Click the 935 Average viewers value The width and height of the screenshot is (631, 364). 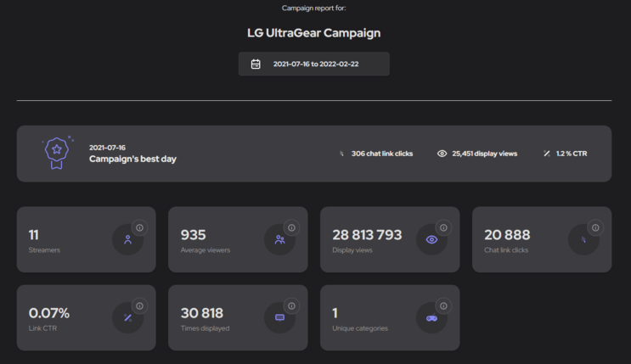point(193,235)
